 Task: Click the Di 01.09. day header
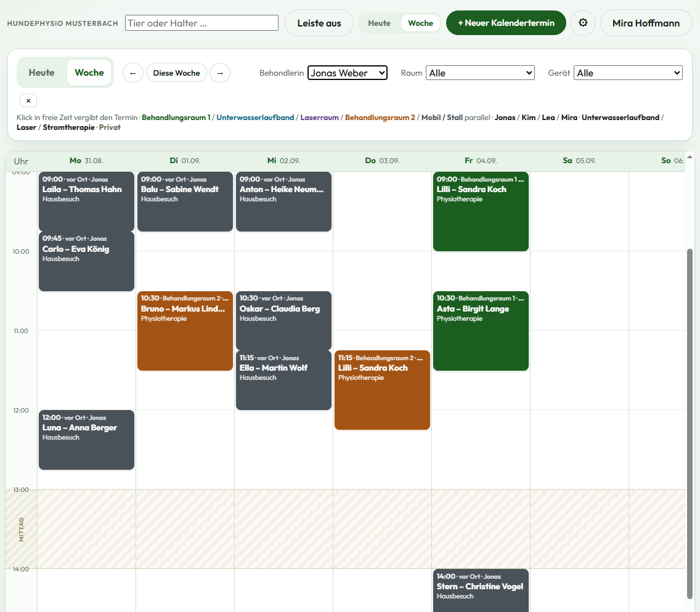pos(185,161)
